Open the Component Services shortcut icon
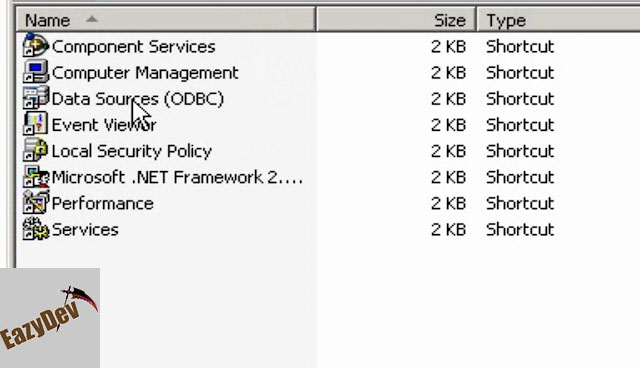 (36, 46)
